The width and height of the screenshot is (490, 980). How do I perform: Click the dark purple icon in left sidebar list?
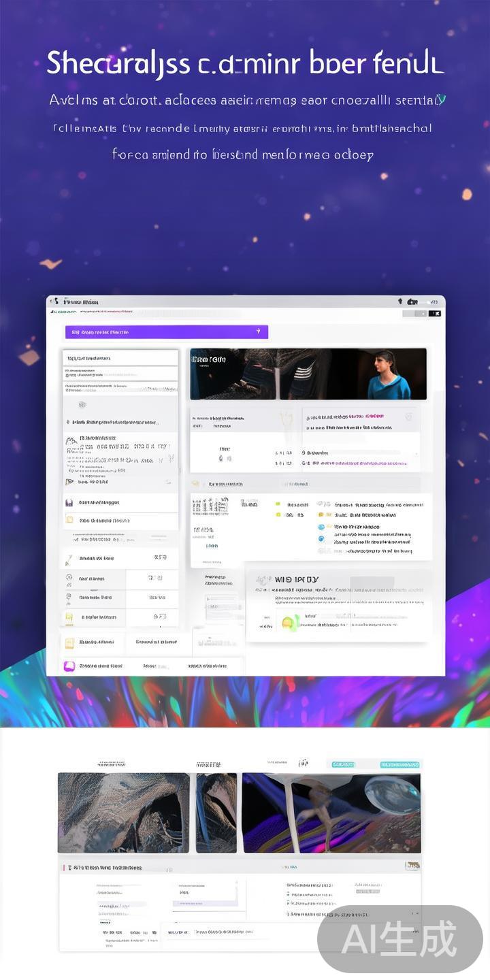pyautogui.click(x=69, y=502)
